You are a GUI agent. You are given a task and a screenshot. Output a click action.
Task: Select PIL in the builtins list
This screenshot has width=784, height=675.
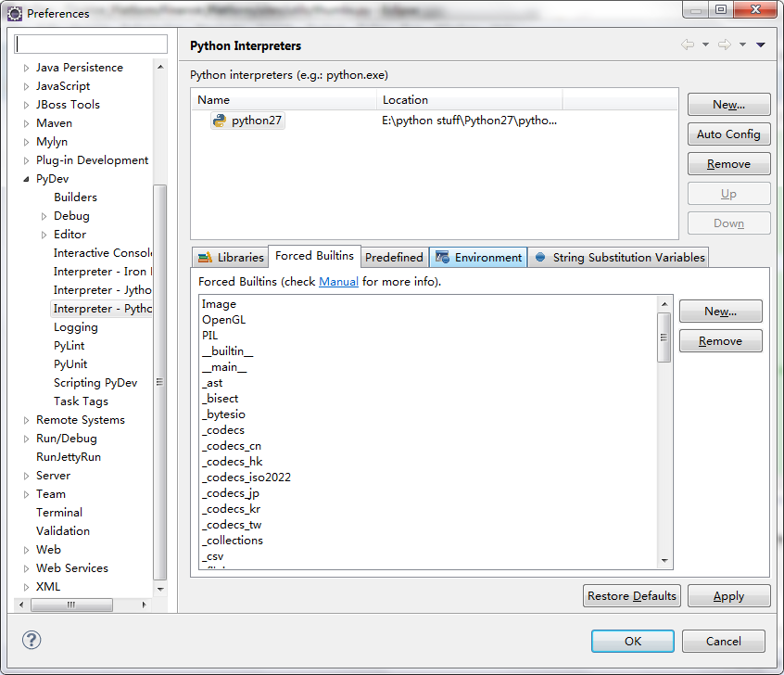(210, 336)
